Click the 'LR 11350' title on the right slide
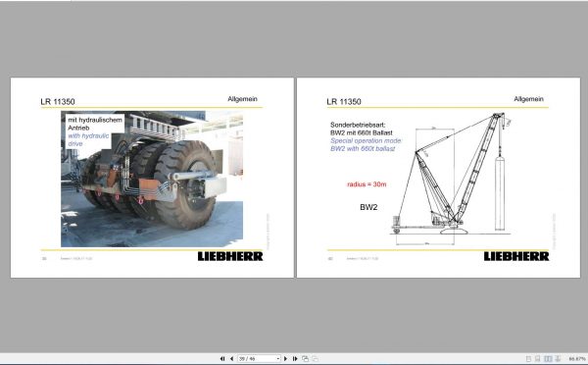 [x=344, y=101]
